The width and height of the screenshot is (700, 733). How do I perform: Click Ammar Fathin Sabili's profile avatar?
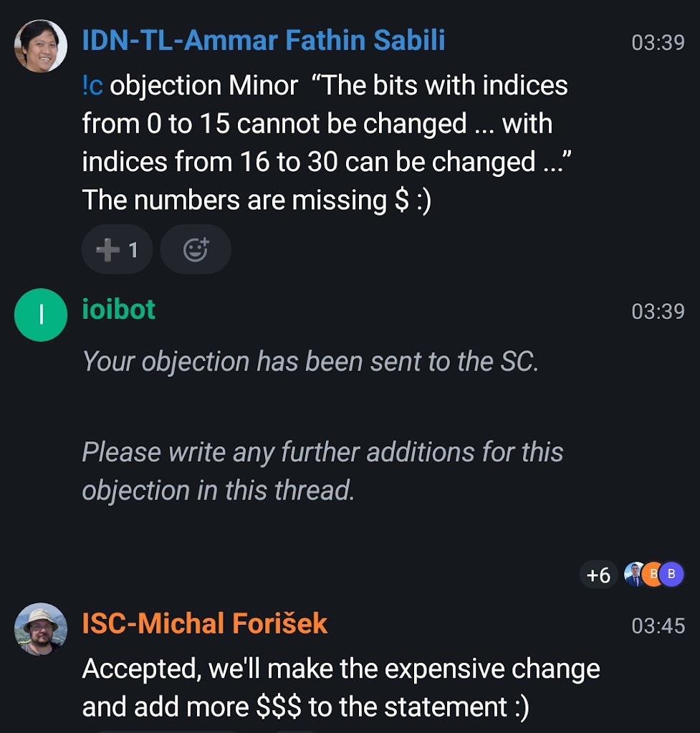[41, 46]
